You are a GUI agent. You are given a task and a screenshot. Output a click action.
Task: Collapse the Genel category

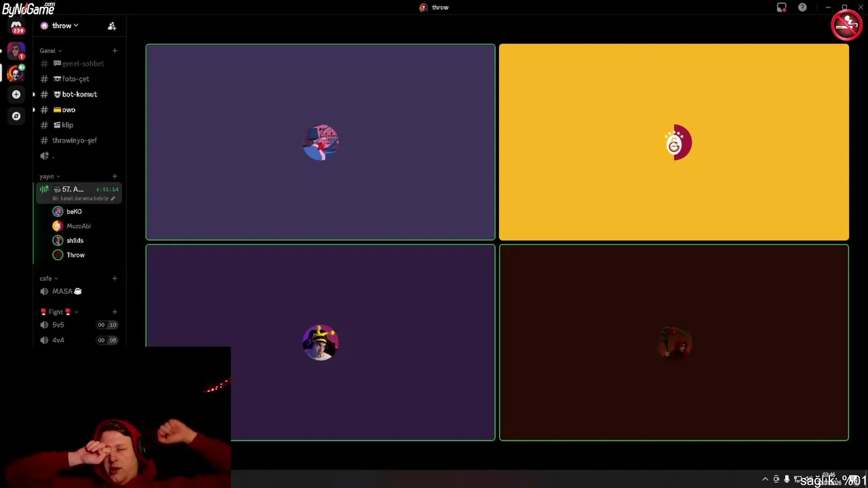(51, 51)
